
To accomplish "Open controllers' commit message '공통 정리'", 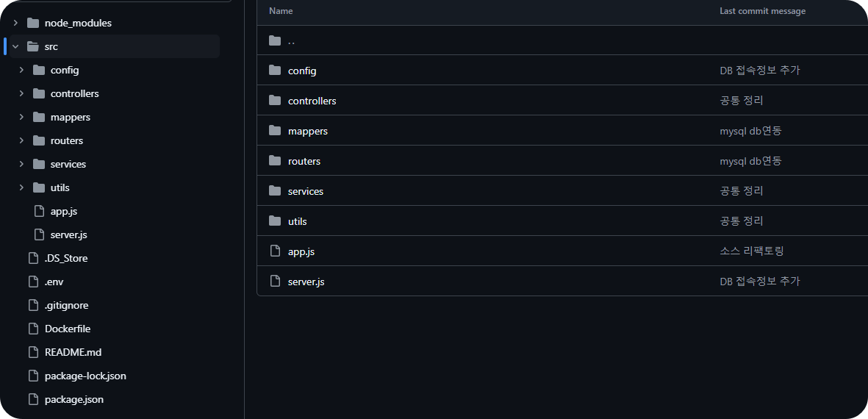I will coord(742,100).
